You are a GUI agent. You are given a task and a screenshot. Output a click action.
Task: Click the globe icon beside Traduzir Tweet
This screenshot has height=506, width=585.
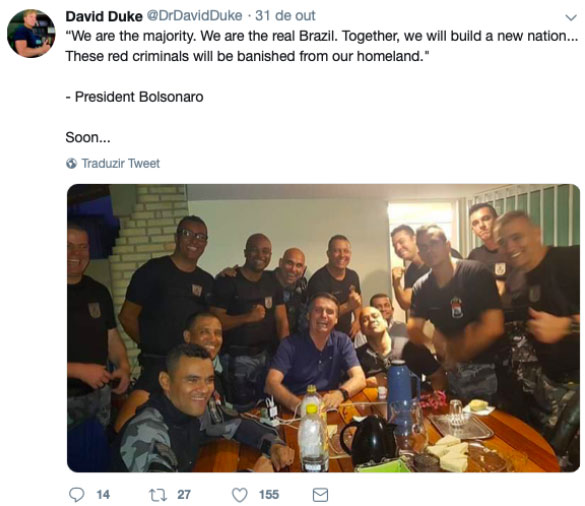71,163
